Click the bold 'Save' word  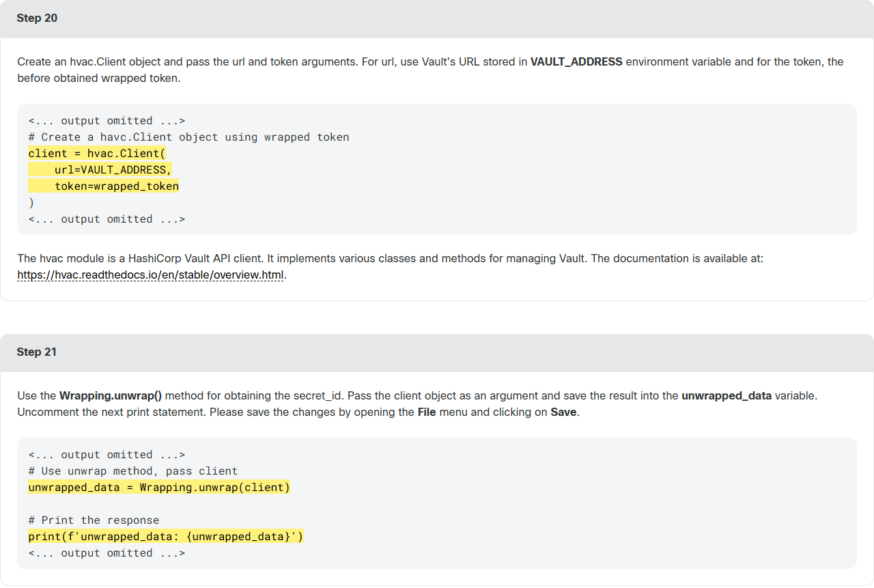coord(564,412)
